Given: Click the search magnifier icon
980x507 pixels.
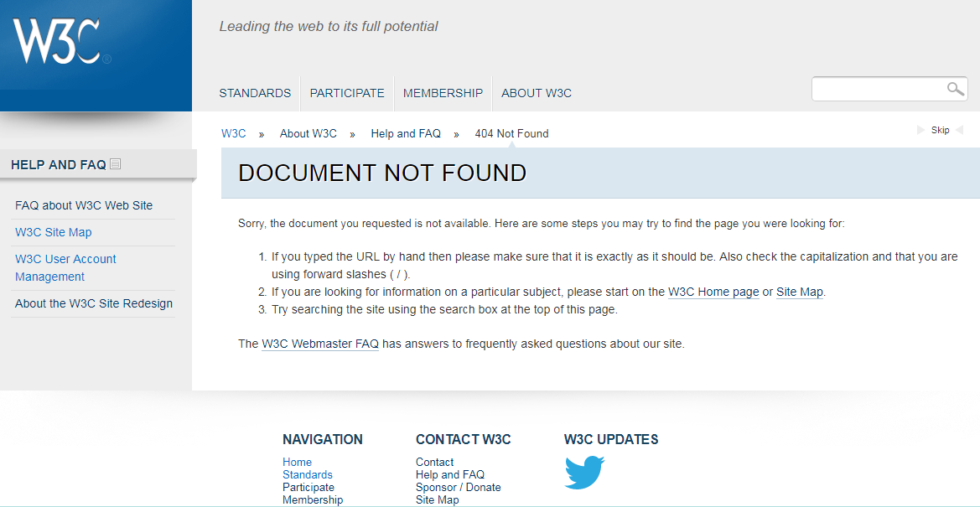Looking at the screenshot, I should click(955, 89).
